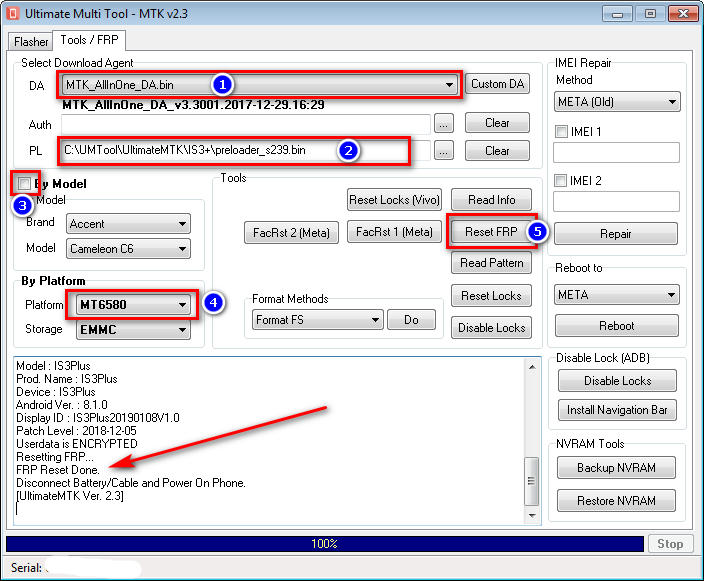Click into the IMEI 2 input field
This screenshot has height=581, width=704.
pyautogui.click(x=616, y=202)
